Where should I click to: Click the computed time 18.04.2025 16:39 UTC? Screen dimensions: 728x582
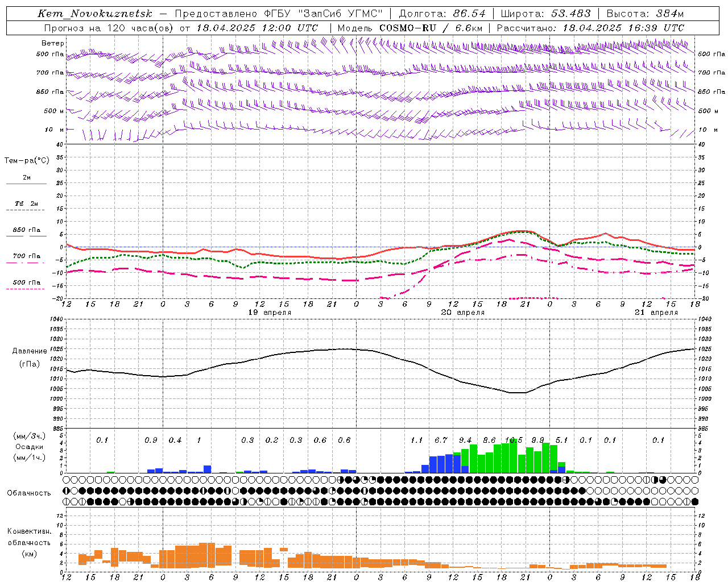(623, 28)
